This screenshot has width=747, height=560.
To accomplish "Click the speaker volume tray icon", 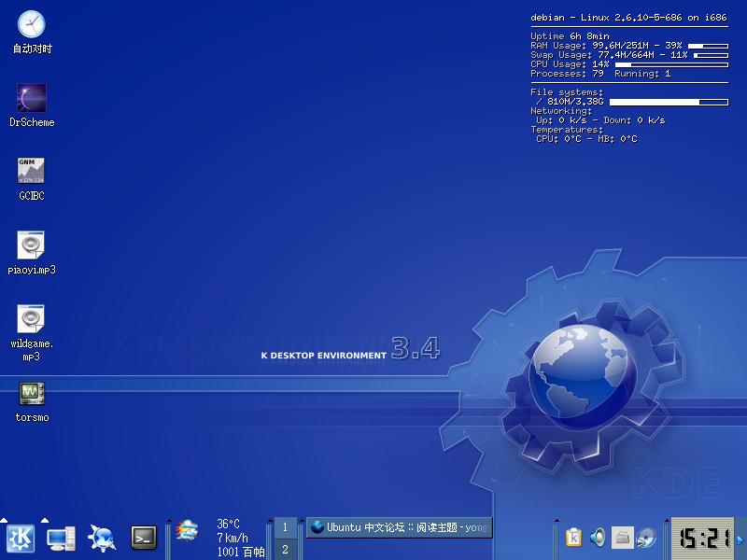I will [598, 539].
